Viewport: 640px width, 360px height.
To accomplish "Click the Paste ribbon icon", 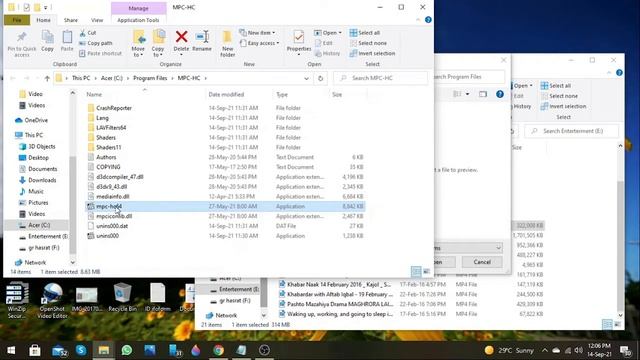I will (67, 41).
